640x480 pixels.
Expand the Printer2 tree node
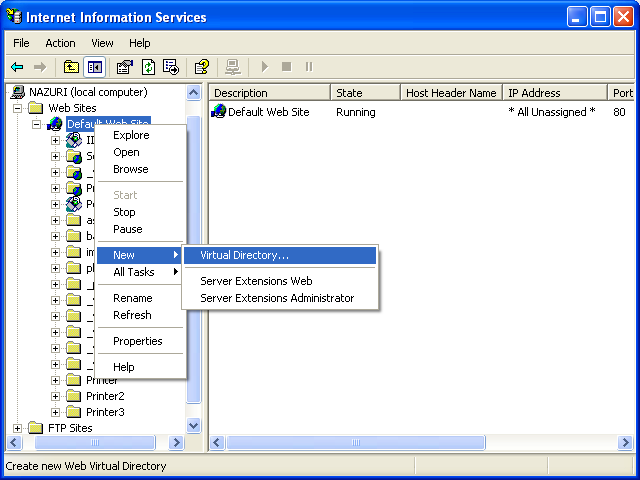click(56, 396)
